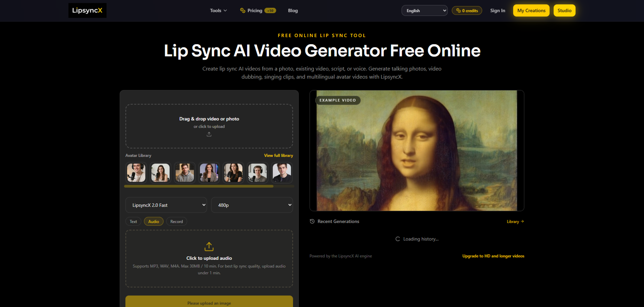
Task: Select the fifth avatar, woman in black with microphone
Action: (x=233, y=172)
